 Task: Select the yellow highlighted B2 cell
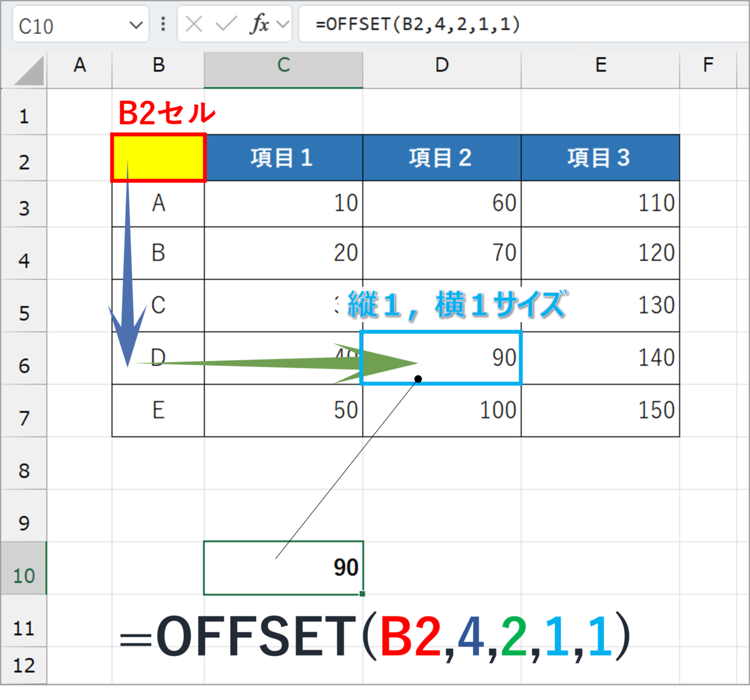[x=158, y=157]
